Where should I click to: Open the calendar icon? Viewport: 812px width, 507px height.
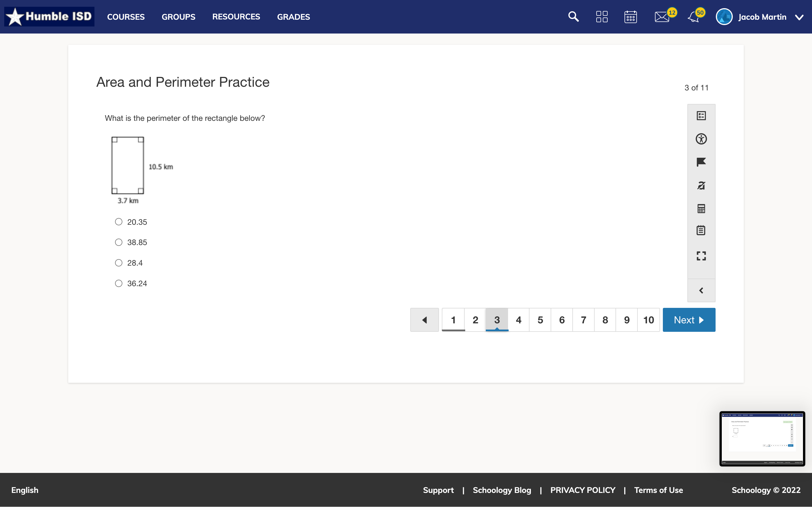pyautogui.click(x=631, y=16)
